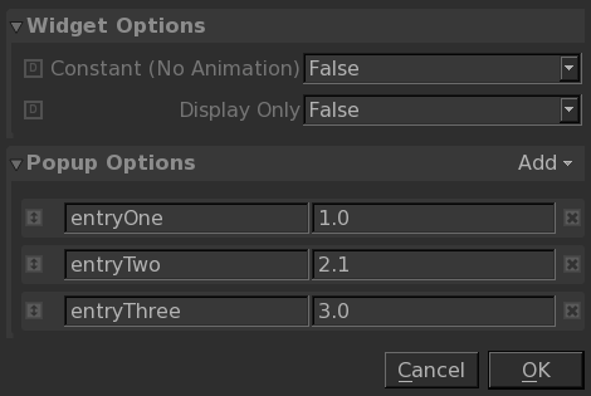This screenshot has height=396, width=591.
Task: Remove the entryThree popup option
Action: pyautogui.click(x=572, y=311)
